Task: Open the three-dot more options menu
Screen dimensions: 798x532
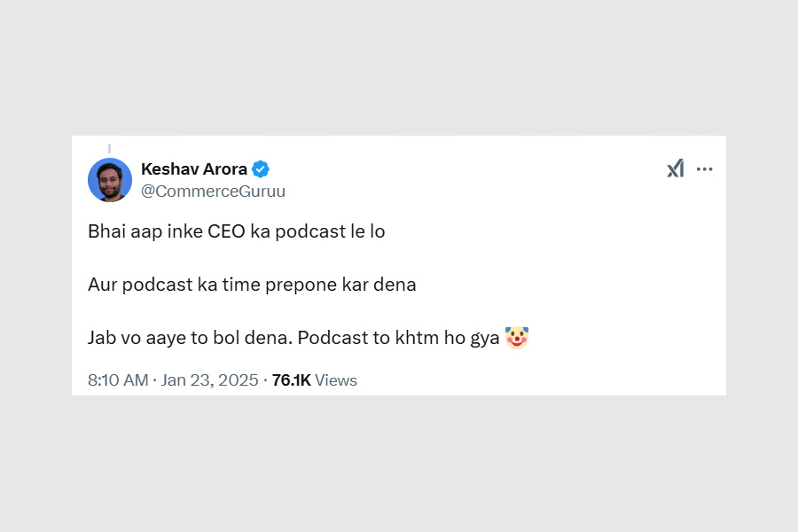Action: [x=704, y=169]
